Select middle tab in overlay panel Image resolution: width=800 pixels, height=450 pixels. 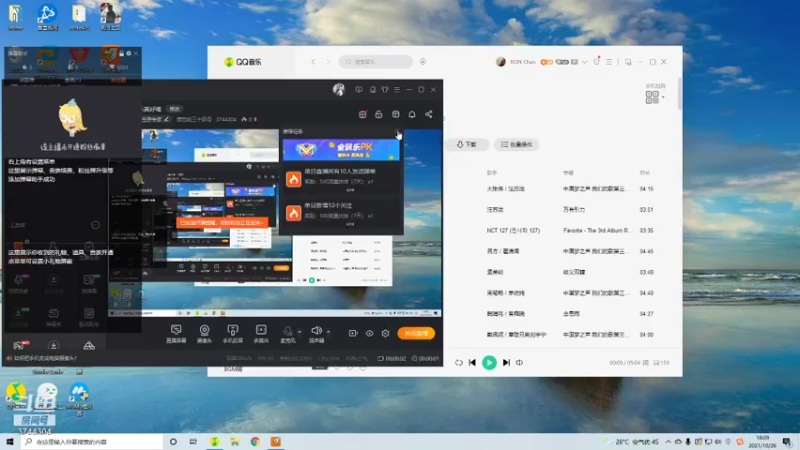(73, 80)
